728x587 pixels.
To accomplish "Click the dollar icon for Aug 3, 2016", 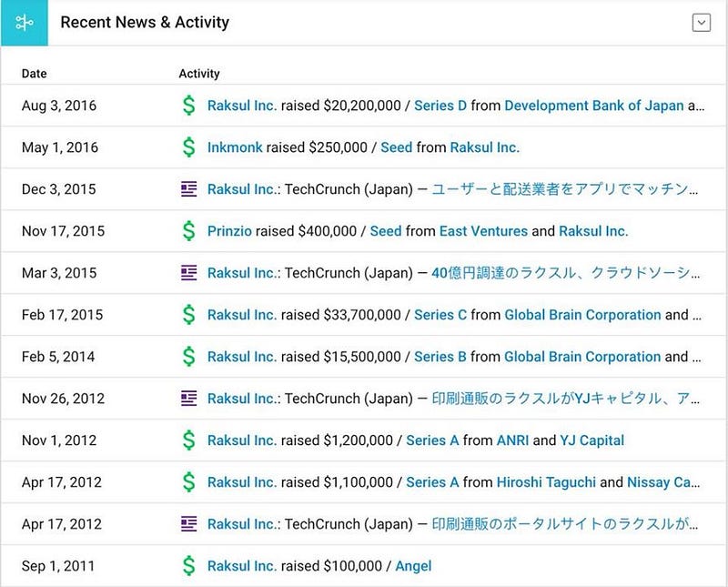I will click(x=188, y=106).
